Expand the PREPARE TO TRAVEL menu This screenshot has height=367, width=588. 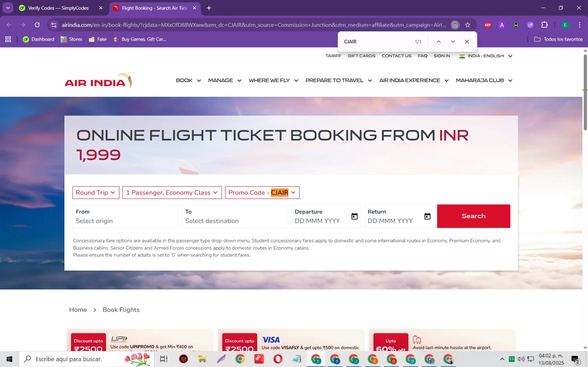(x=339, y=80)
